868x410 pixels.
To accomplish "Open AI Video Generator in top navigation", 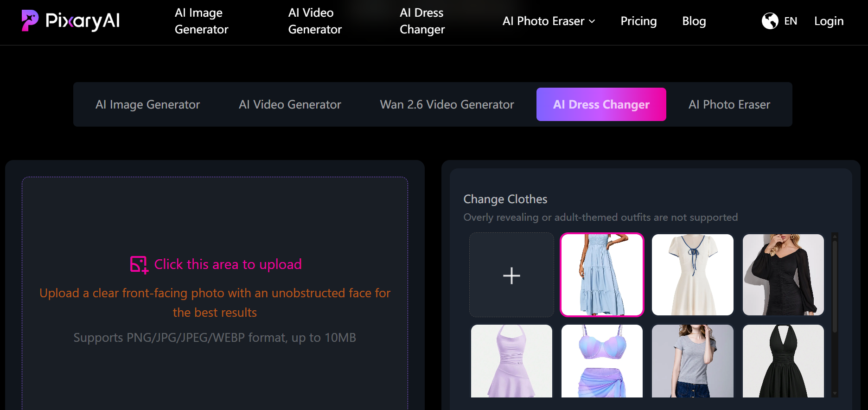I will coord(315,21).
